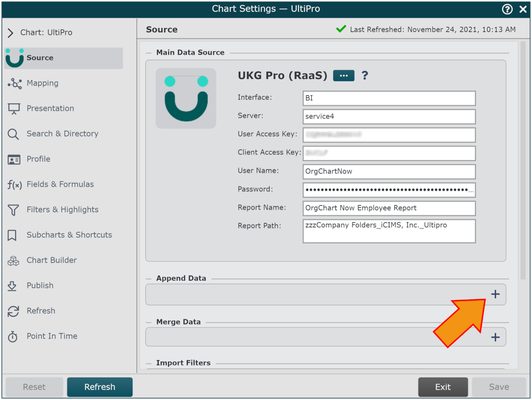Open Filters & Highlights section
The image size is (532, 400).
(x=63, y=210)
